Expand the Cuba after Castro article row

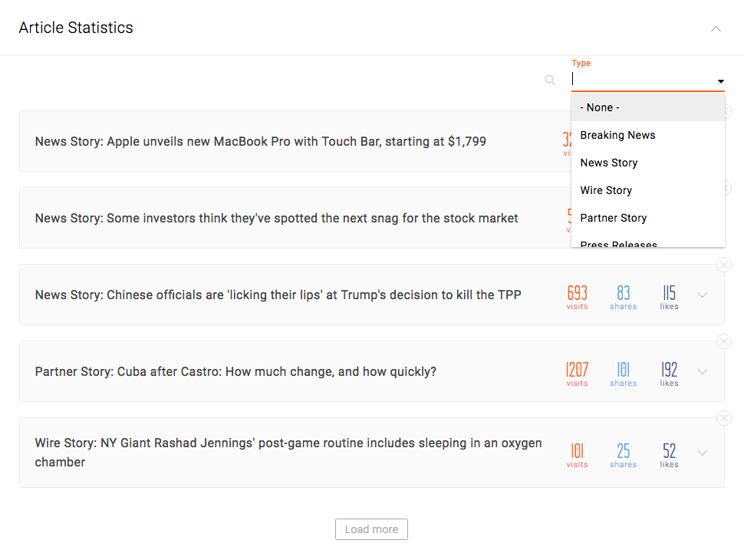pos(702,371)
